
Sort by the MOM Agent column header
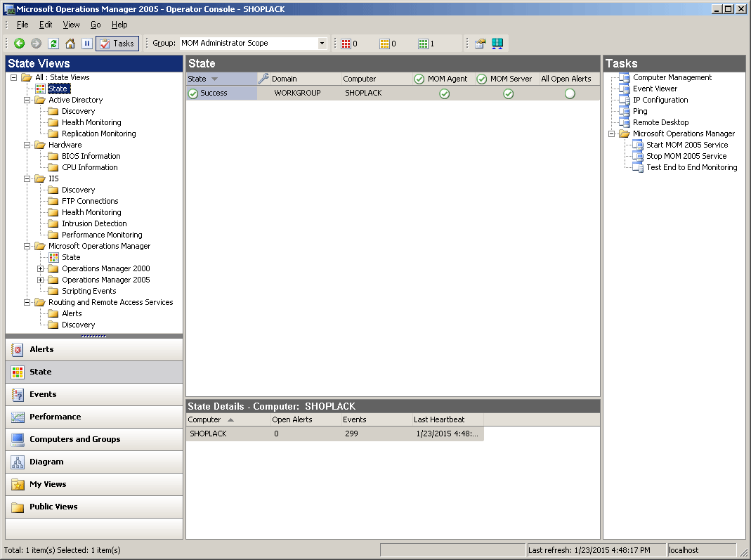pos(443,79)
